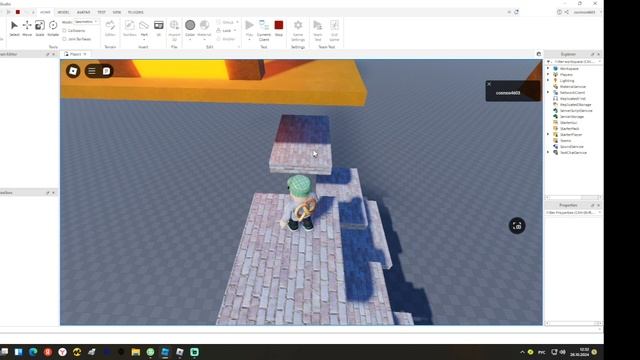Click Import 3D
Screen dimensions: 640x360
coord(174,29)
